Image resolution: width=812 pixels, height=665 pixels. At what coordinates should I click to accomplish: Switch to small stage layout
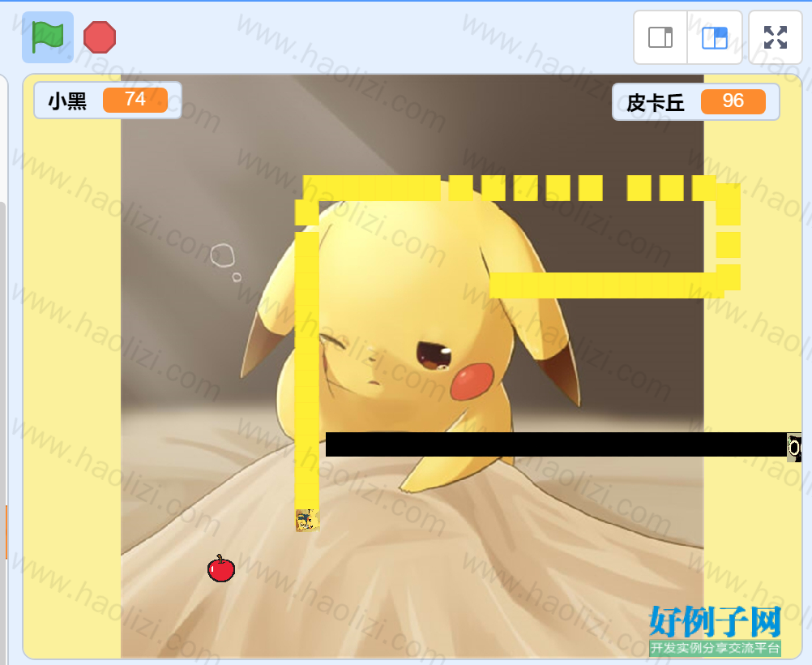click(660, 37)
